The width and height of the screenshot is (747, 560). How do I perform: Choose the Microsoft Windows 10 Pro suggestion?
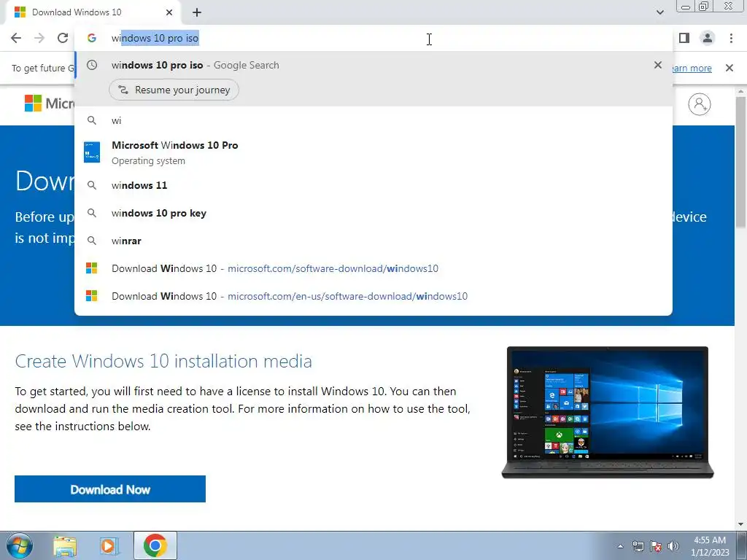(x=373, y=152)
